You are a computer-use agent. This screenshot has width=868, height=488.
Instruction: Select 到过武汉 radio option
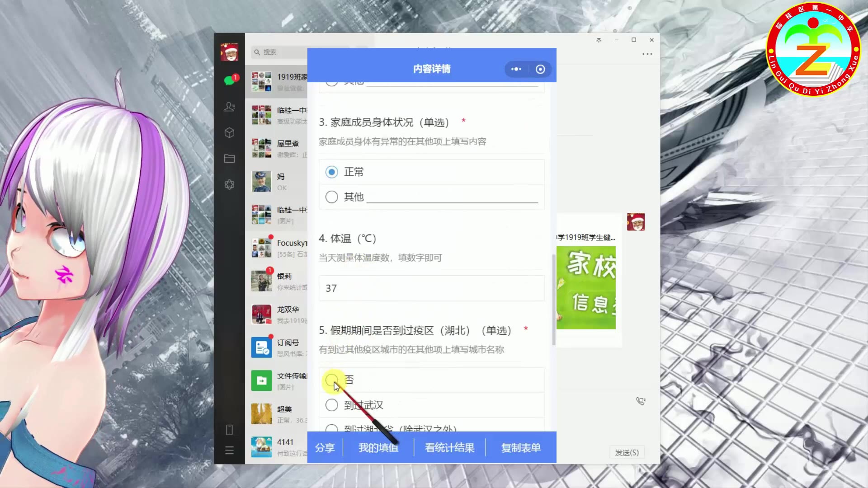(331, 405)
